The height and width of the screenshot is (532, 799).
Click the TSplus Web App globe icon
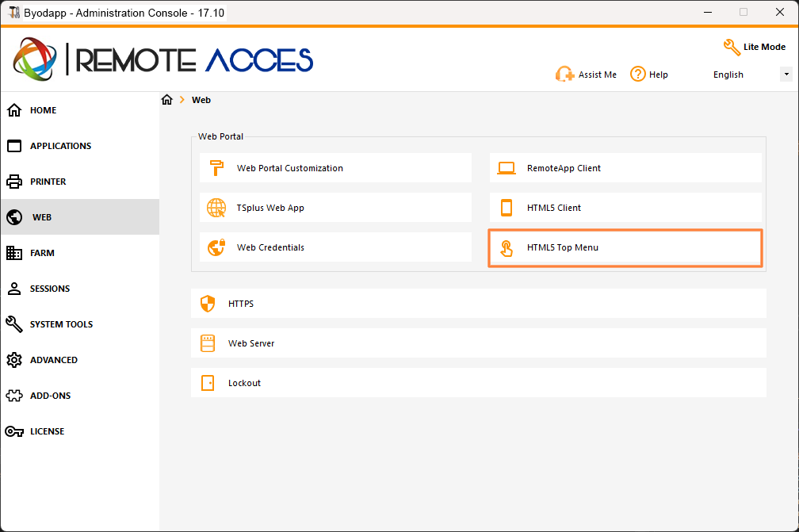click(216, 208)
